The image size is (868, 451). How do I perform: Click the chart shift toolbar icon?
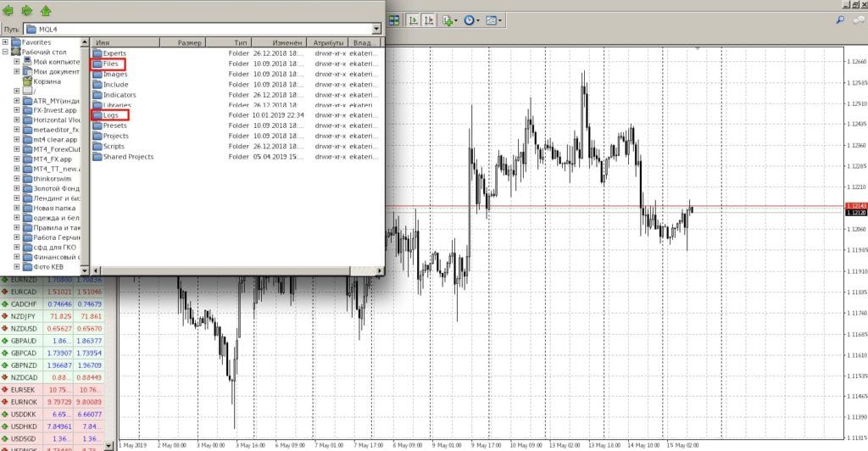pos(429,19)
